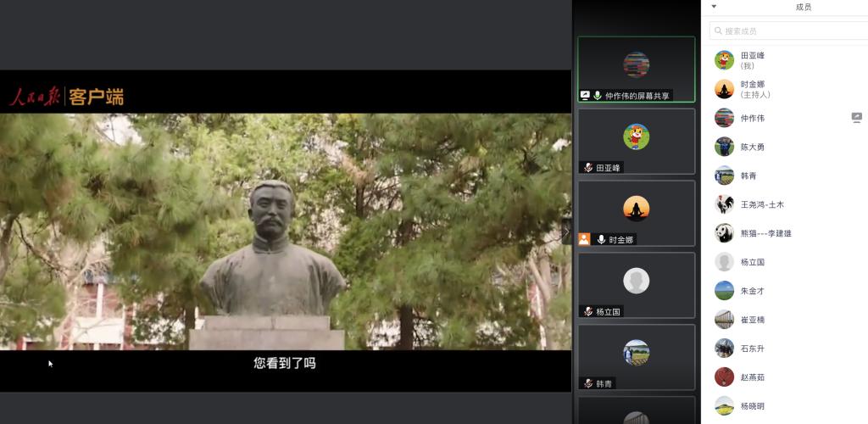Click the screen share icon on 仲作伟's video tile

click(x=585, y=96)
